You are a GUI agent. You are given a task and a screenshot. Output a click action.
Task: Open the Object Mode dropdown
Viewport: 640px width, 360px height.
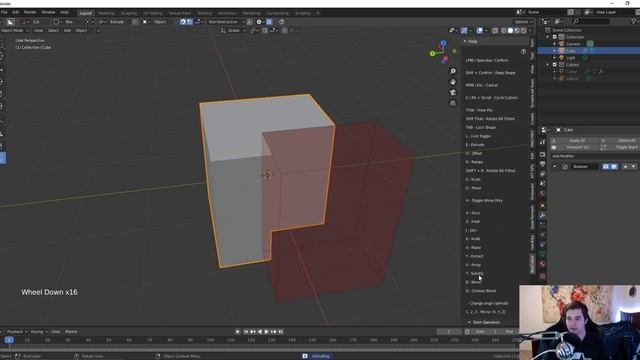pos(15,30)
